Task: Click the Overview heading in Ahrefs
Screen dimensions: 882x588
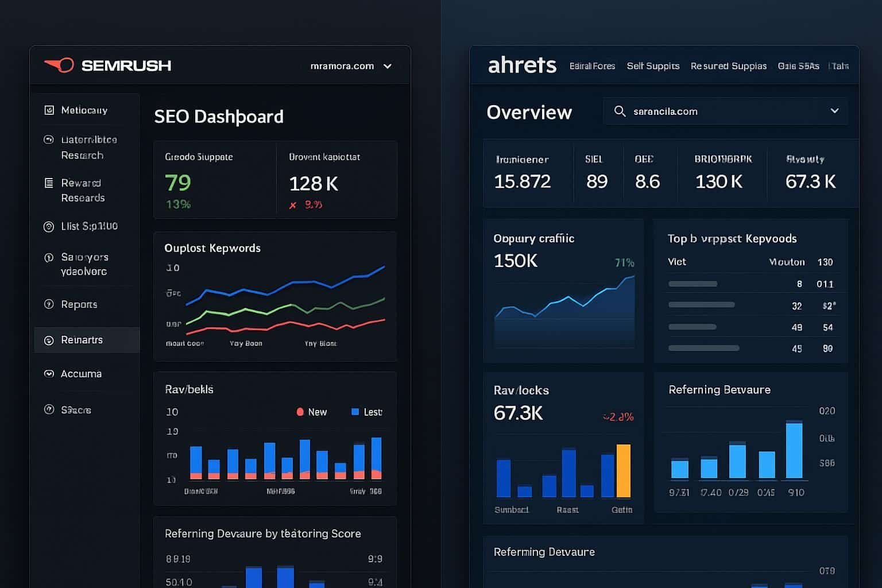Action: click(x=529, y=112)
